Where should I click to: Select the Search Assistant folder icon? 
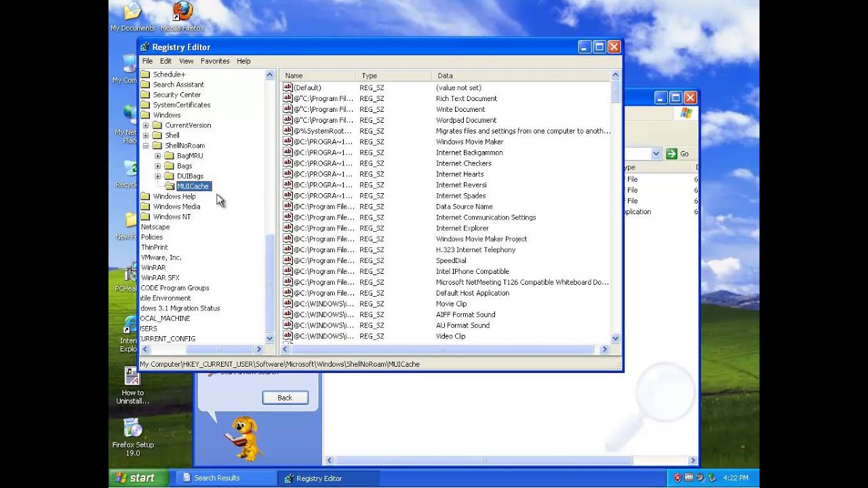(x=145, y=85)
